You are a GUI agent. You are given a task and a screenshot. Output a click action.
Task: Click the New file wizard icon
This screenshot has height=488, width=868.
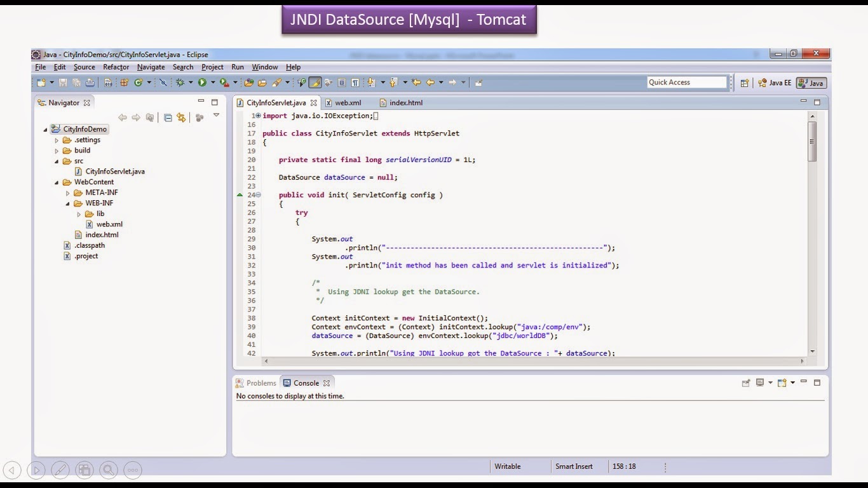click(x=41, y=83)
